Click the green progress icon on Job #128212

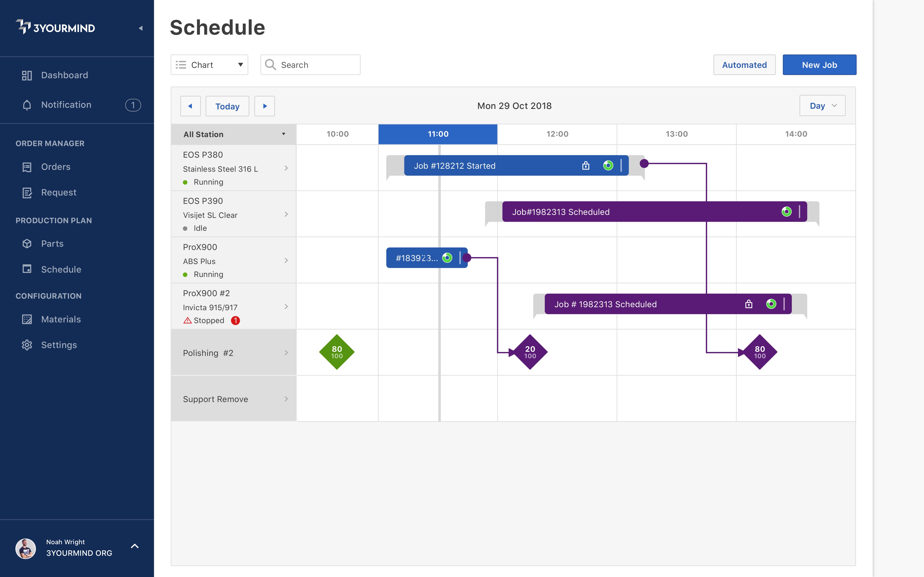point(608,166)
